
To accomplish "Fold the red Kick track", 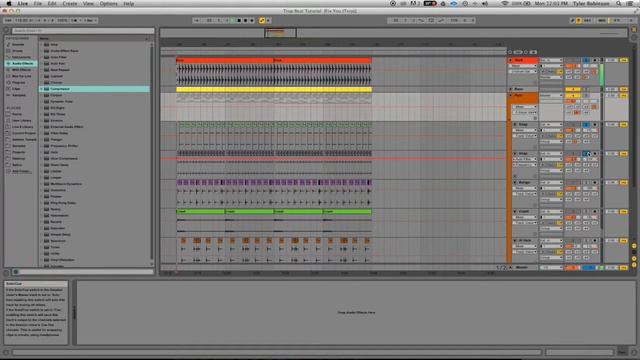I will (511, 60).
